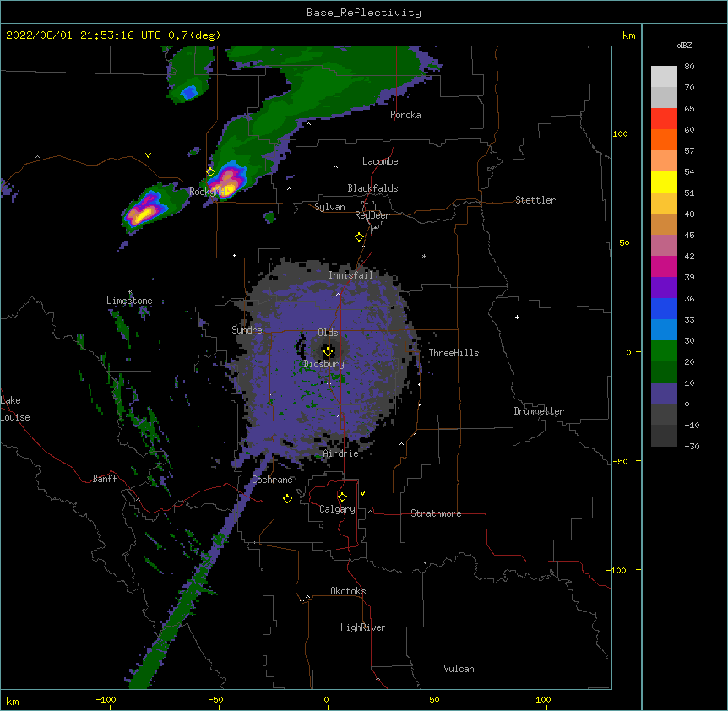This screenshot has width=728, height=711.
Task: Pick the blue 33-36 dBZ legend swatch
Action: (664, 308)
